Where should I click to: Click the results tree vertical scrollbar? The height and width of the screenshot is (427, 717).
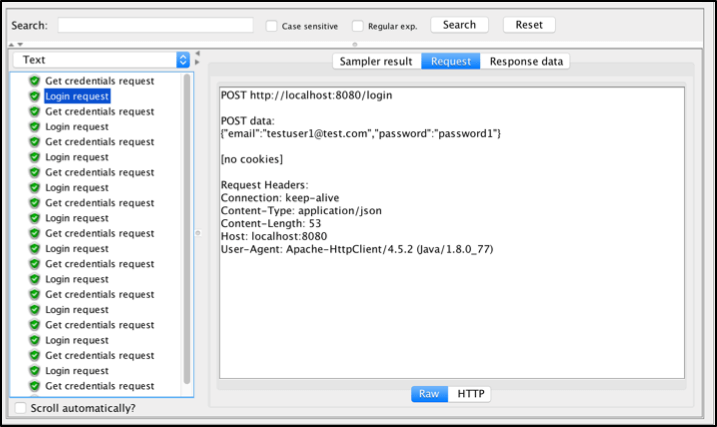click(187, 229)
